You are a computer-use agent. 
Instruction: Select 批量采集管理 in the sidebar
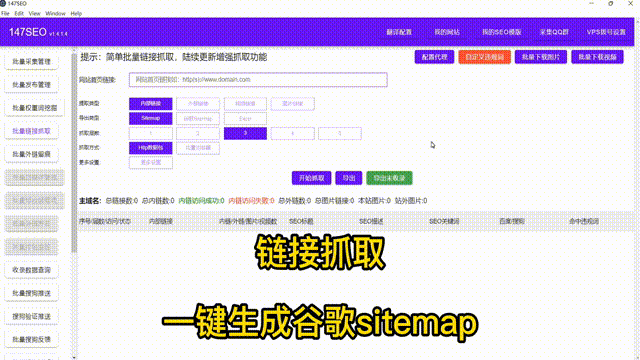coord(31,62)
